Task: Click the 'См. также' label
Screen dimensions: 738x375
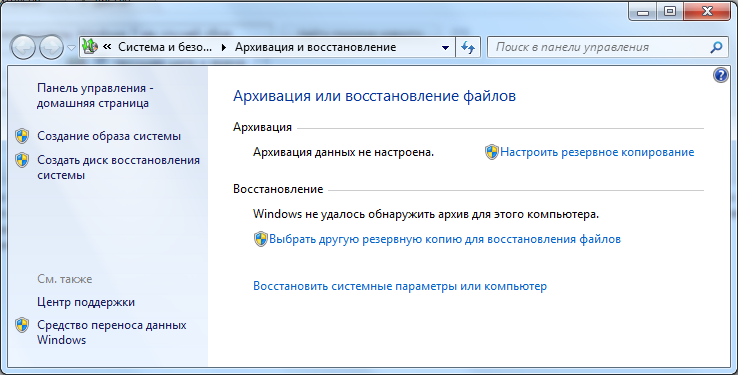Action: tap(64, 279)
